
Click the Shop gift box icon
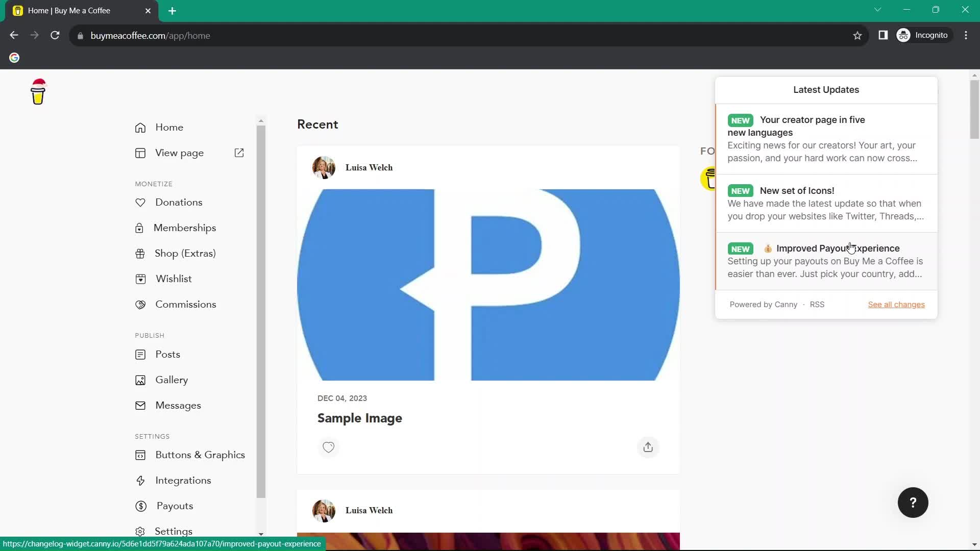click(x=140, y=254)
